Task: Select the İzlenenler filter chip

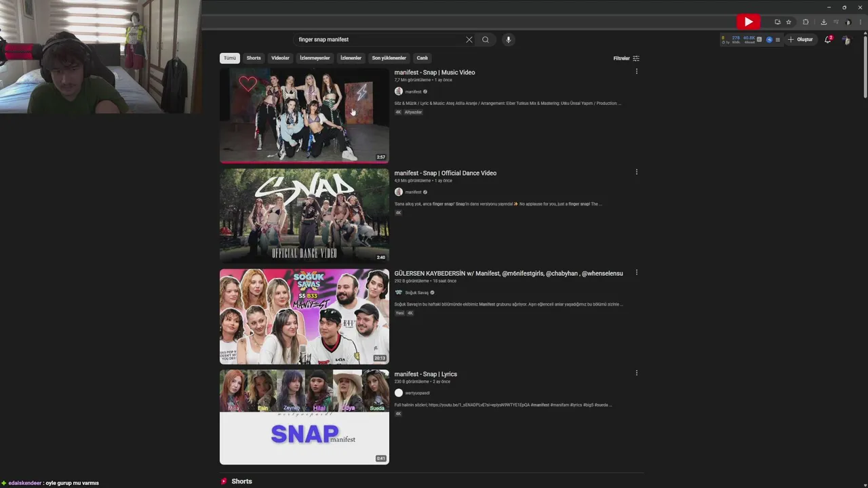Action: pos(351,58)
